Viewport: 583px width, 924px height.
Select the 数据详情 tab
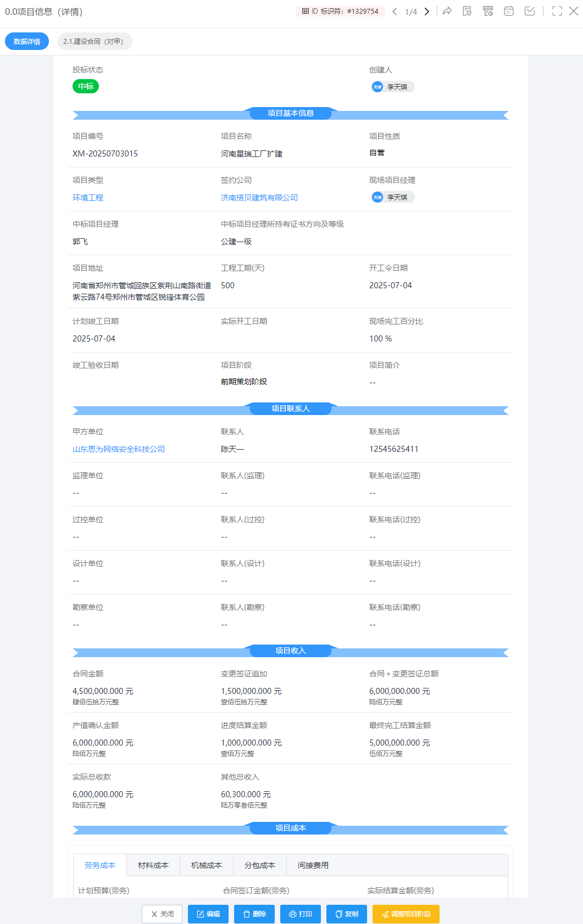click(27, 41)
